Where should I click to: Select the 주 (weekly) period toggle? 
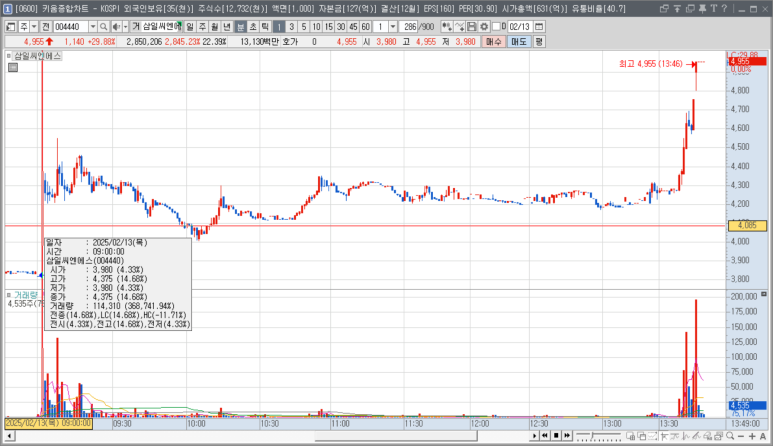202,27
